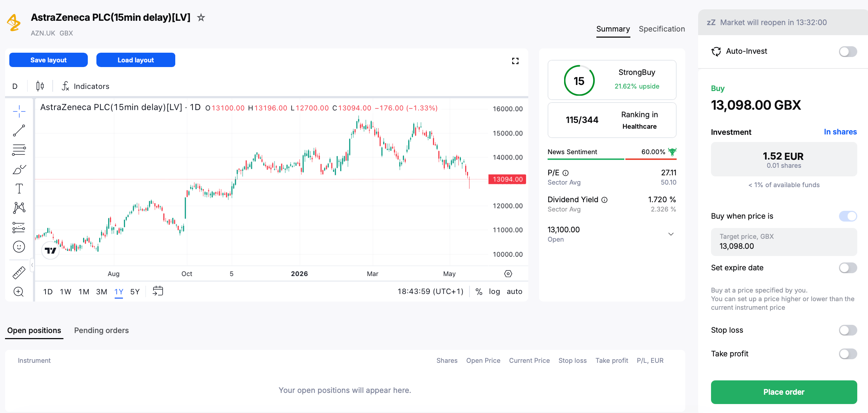The width and height of the screenshot is (868, 413).
Task: Change the D chart interval
Action: click(x=15, y=86)
